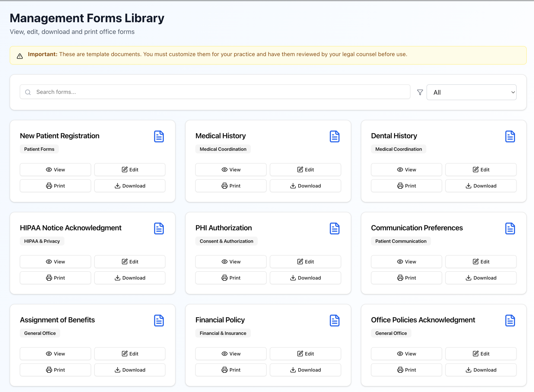Viewport: 534px width, 392px height.
Task: View the Communication Preferences form
Action: pyautogui.click(x=407, y=261)
